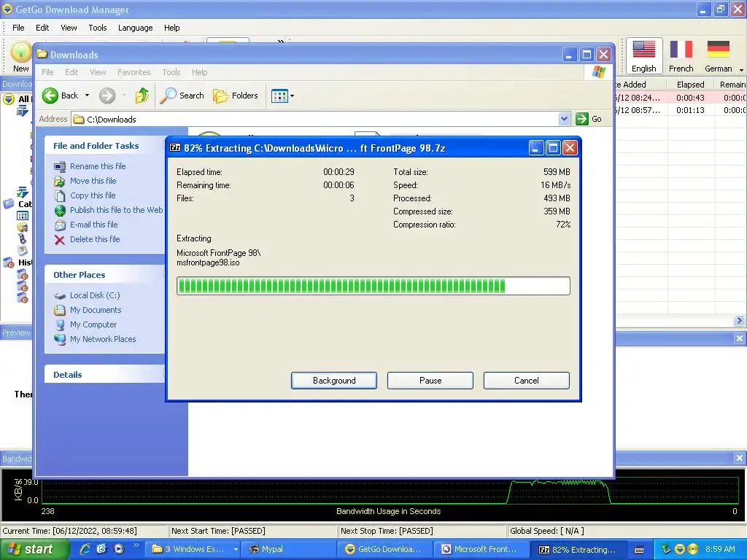Go Back in Downloads window
747x560 pixels.
(x=60, y=96)
